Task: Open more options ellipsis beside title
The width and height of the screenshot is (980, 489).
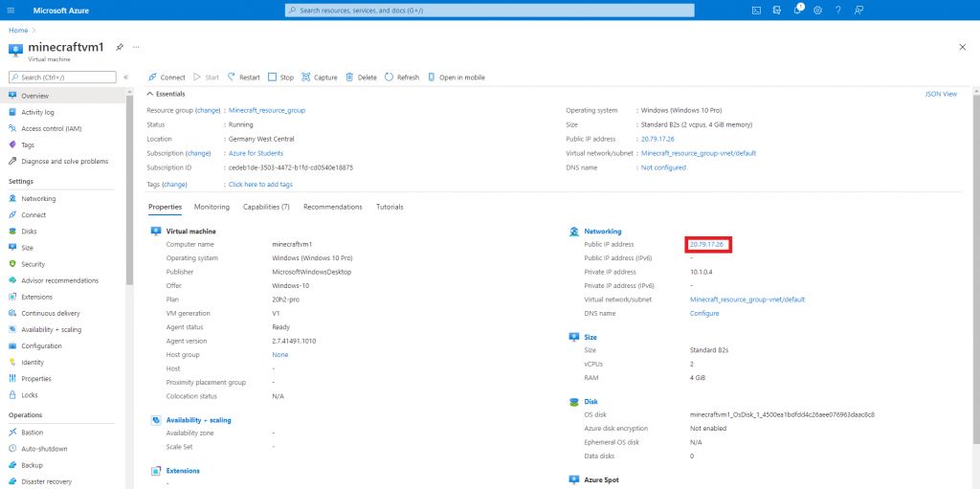Action: click(x=136, y=46)
